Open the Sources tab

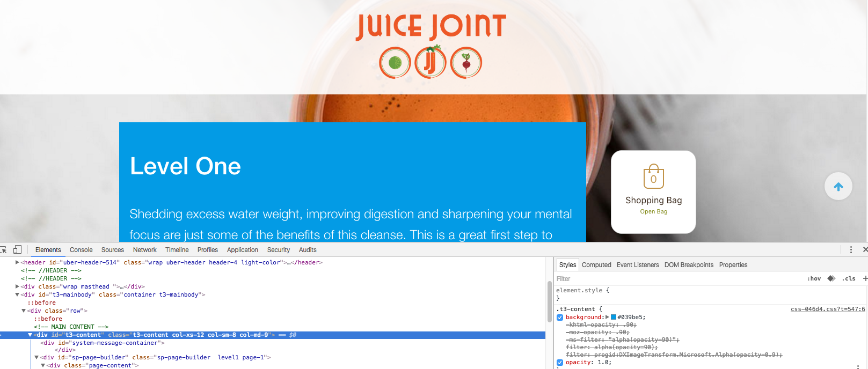113,250
